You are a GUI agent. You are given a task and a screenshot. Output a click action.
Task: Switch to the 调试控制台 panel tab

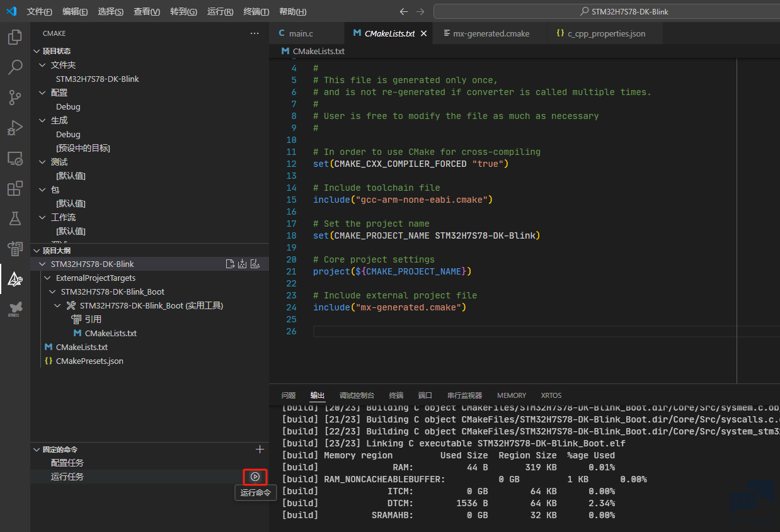[x=357, y=395]
